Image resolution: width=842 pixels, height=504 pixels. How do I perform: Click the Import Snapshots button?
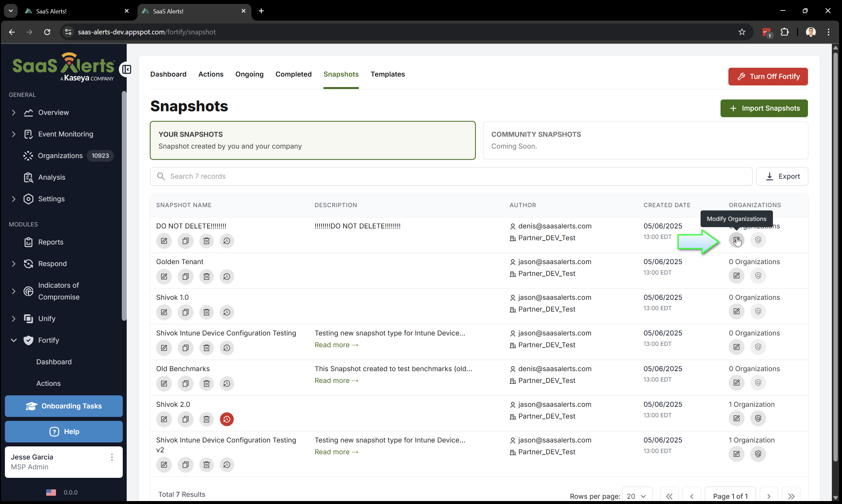pyautogui.click(x=763, y=108)
